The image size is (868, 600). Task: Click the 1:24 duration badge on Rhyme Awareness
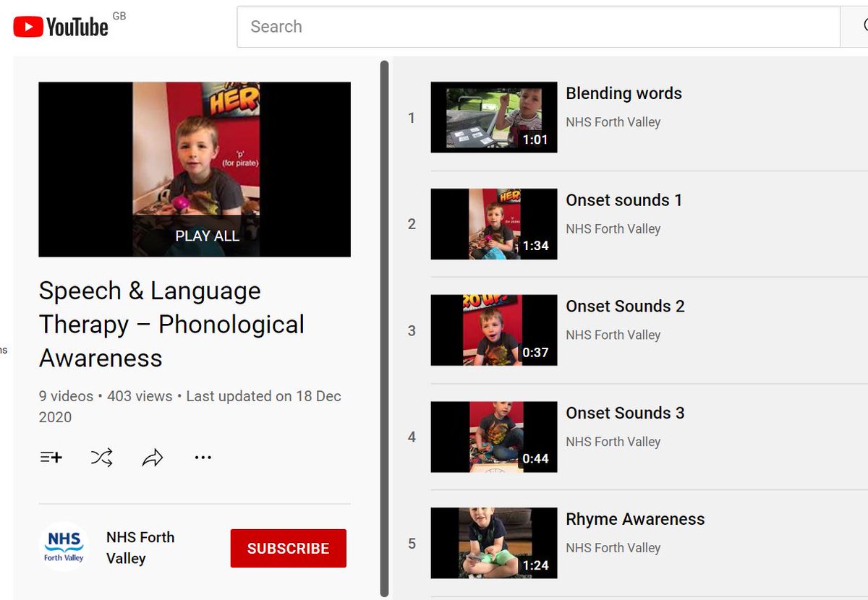(535, 565)
